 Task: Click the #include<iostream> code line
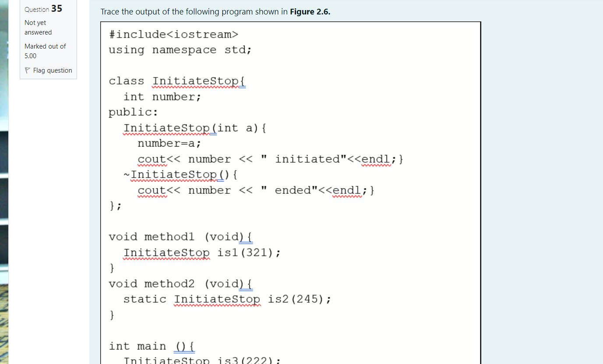[x=174, y=34]
